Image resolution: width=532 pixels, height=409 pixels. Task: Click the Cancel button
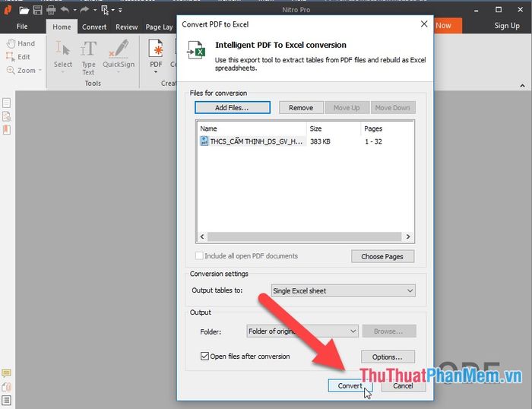(403, 385)
